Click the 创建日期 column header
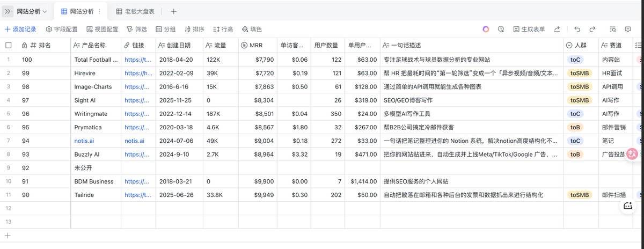The image size is (644, 249). tap(179, 45)
